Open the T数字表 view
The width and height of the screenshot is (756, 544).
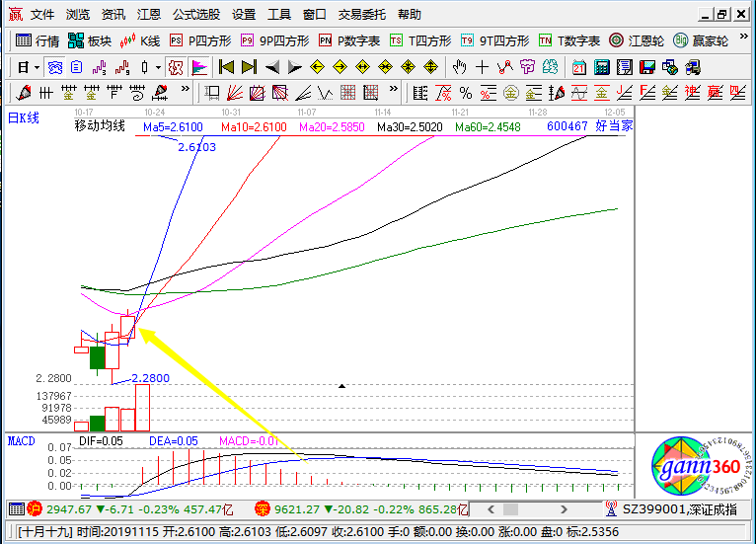(x=569, y=41)
